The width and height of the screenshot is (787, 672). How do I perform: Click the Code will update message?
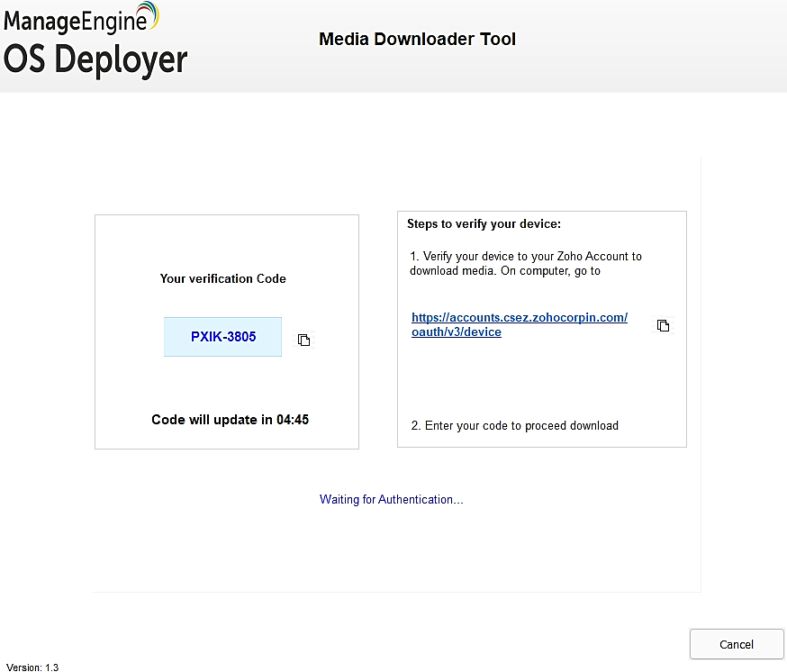point(231,419)
